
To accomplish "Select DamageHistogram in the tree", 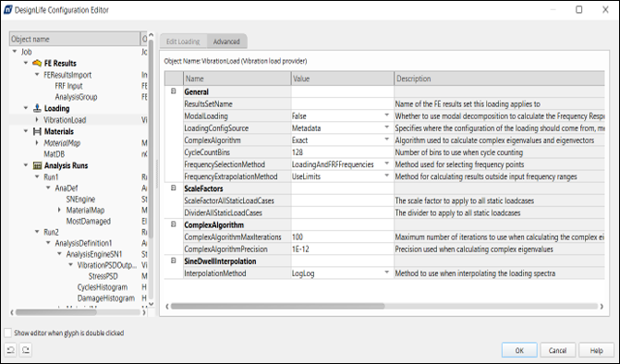I will [106, 298].
